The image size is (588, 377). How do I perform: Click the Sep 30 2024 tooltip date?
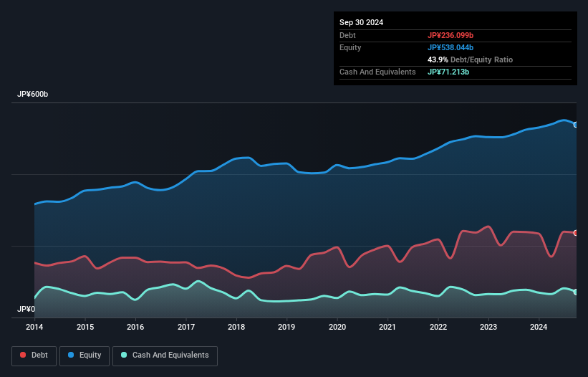pyautogui.click(x=362, y=22)
